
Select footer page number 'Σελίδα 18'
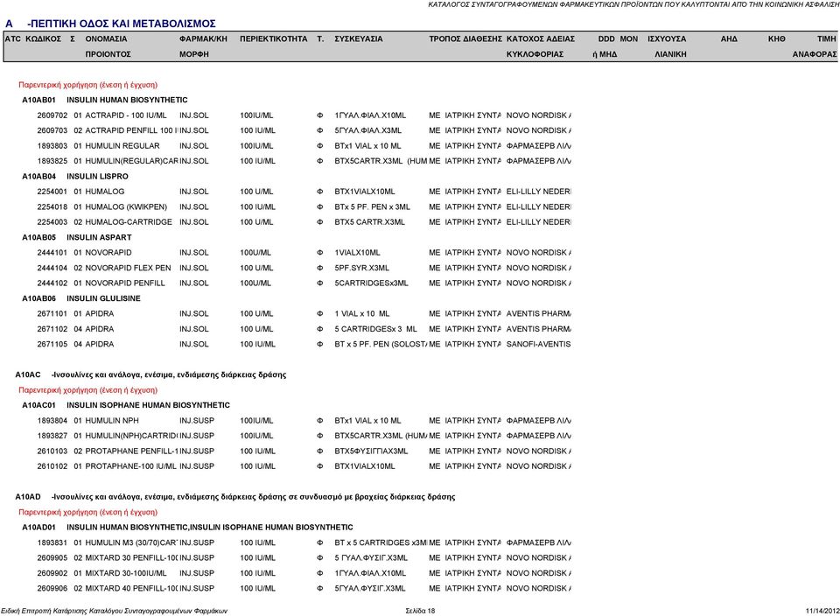pyautogui.click(x=421, y=611)
